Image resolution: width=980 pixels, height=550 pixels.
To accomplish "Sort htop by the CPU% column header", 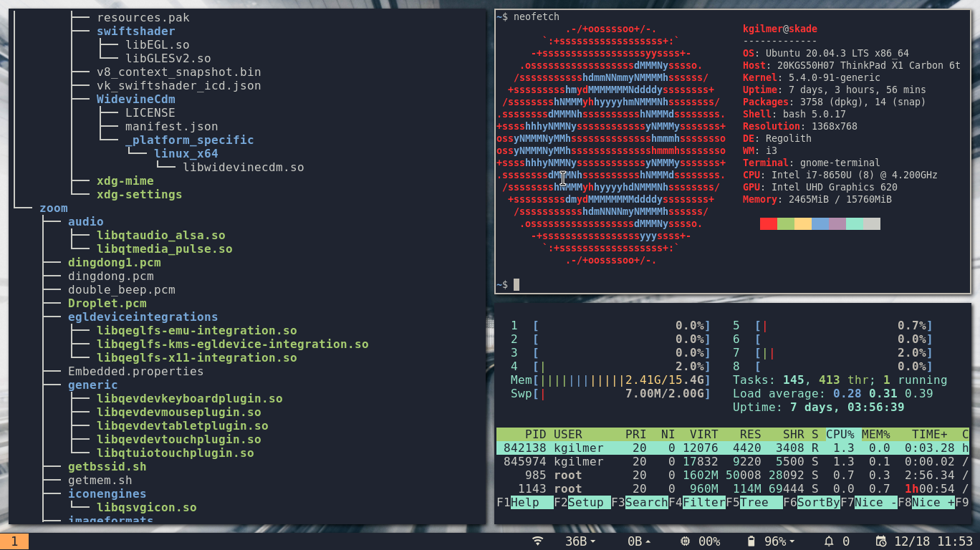I will 840,435.
